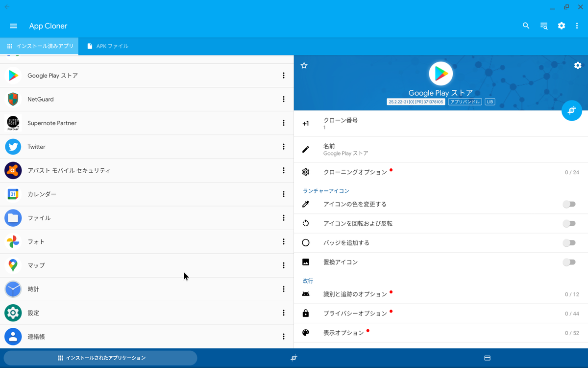Toggle アイコンの色を変更する switch
The image size is (588, 368).
click(569, 204)
